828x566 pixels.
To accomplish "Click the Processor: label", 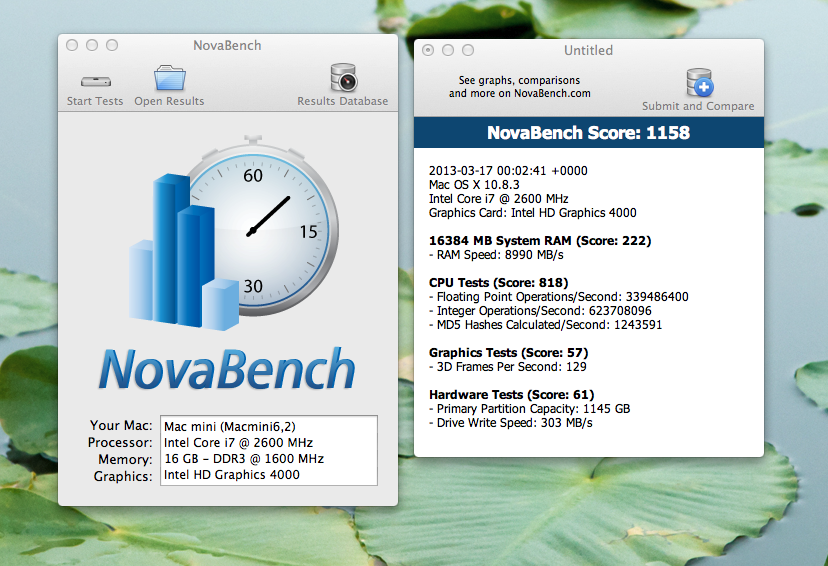I will [x=120, y=442].
